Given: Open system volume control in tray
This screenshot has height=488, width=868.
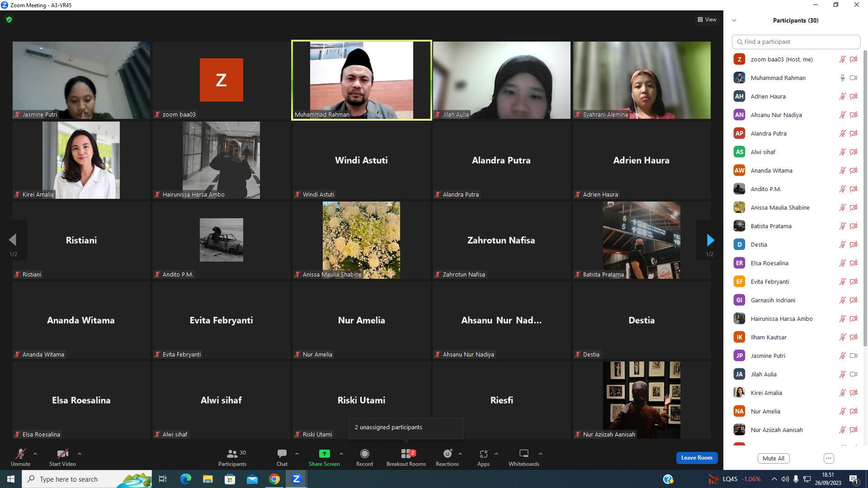Looking at the screenshot, I should [785, 479].
